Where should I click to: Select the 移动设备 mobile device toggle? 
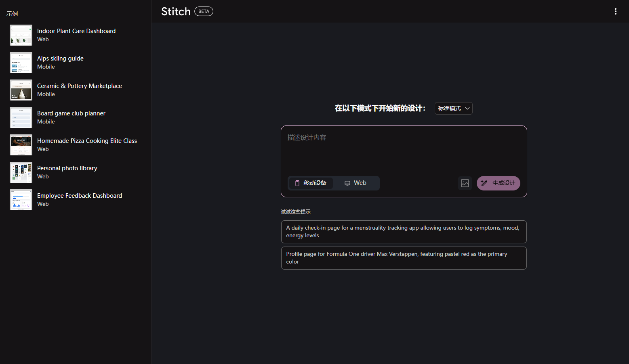click(x=311, y=183)
